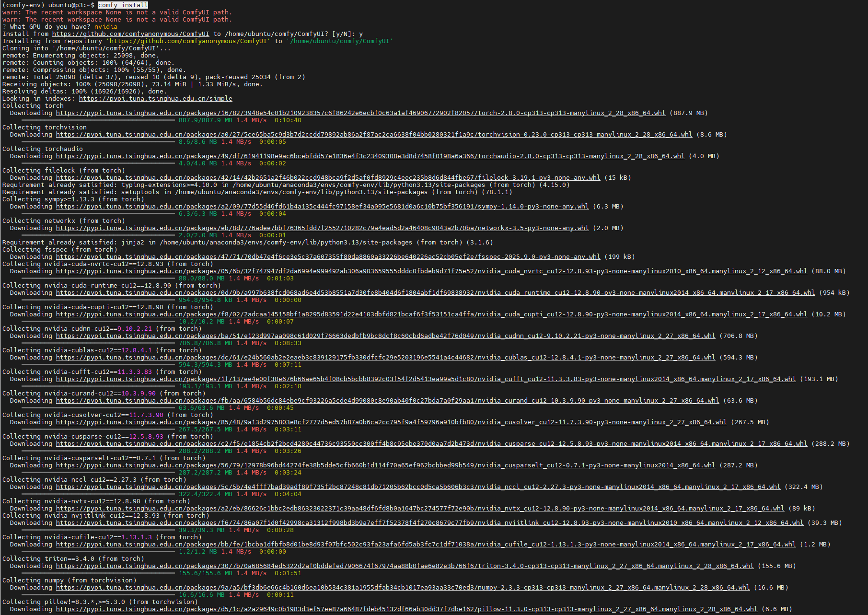Screen dimensions: 868x615
Task: Open the nvidia_curand_cu12 wheel URL
Action: [x=387, y=401]
